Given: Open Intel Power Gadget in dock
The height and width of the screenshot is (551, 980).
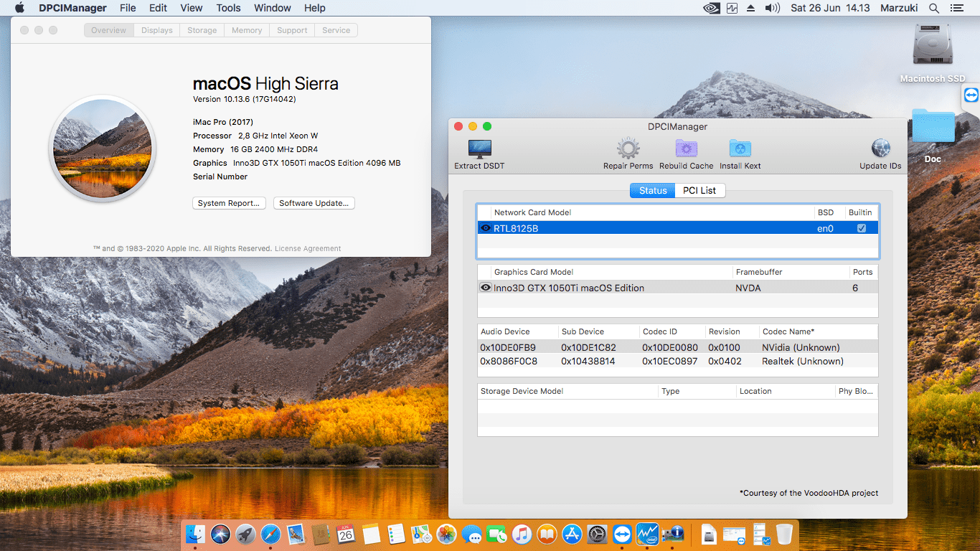Looking at the screenshot, I should [x=647, y=534].
